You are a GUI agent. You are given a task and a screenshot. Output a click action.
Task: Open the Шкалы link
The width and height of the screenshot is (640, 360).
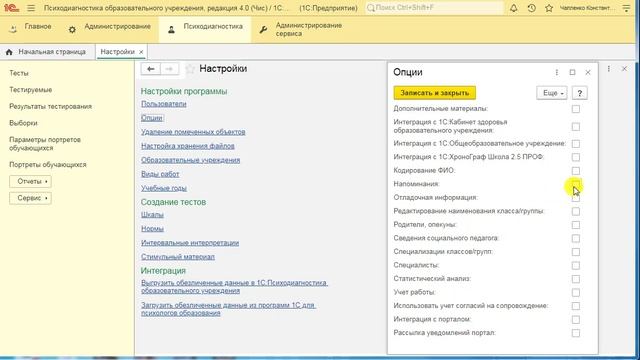(x=152, y=215)
